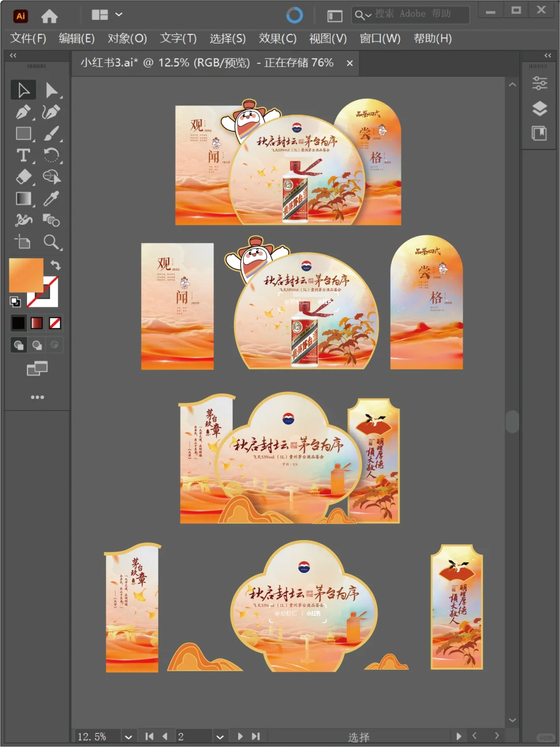This screenshot has width=560, height=747.
Task: Select the Direct Selection tool
Action: pyautogui.click(x=51, y=90)
